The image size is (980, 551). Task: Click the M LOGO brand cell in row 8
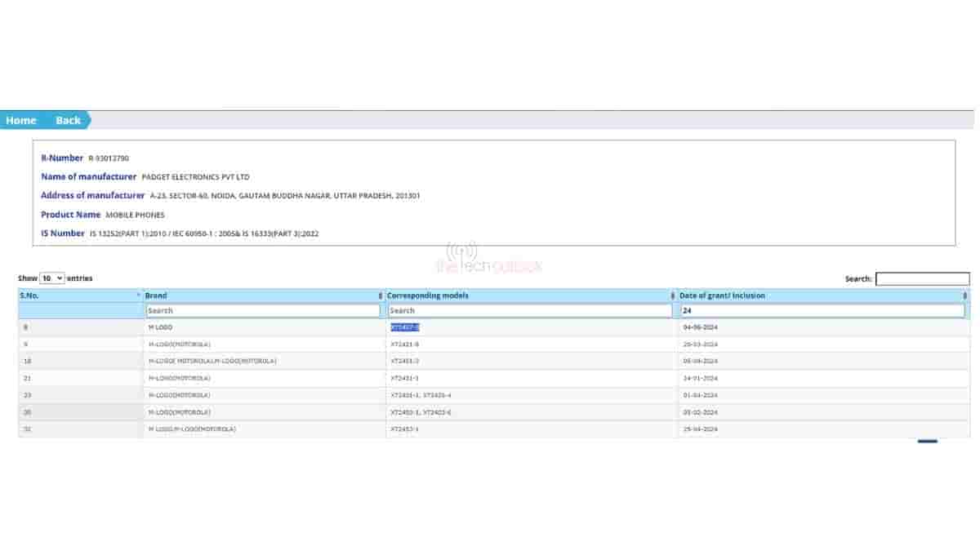click(x=160, y=327)
